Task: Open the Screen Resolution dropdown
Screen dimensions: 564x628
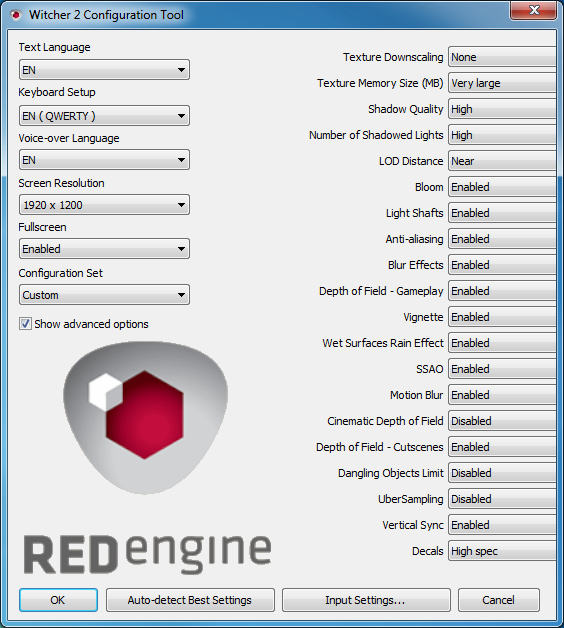Action: click(x=104, y=205)
